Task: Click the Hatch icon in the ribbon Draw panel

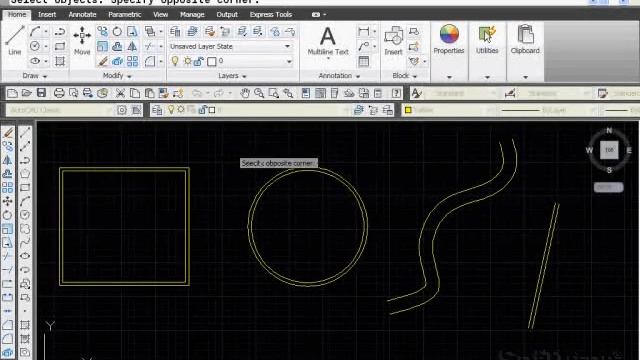Action: pos(60,61)
